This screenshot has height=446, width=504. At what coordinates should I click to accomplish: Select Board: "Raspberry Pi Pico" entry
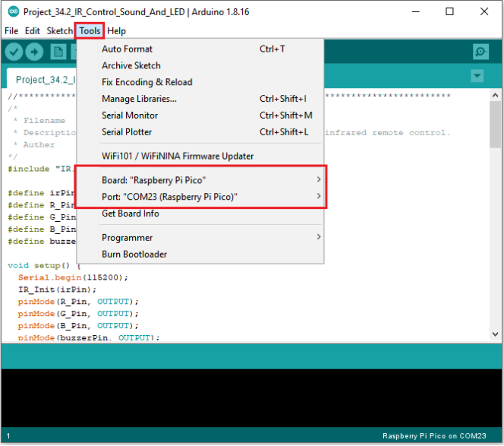point(200,180)
